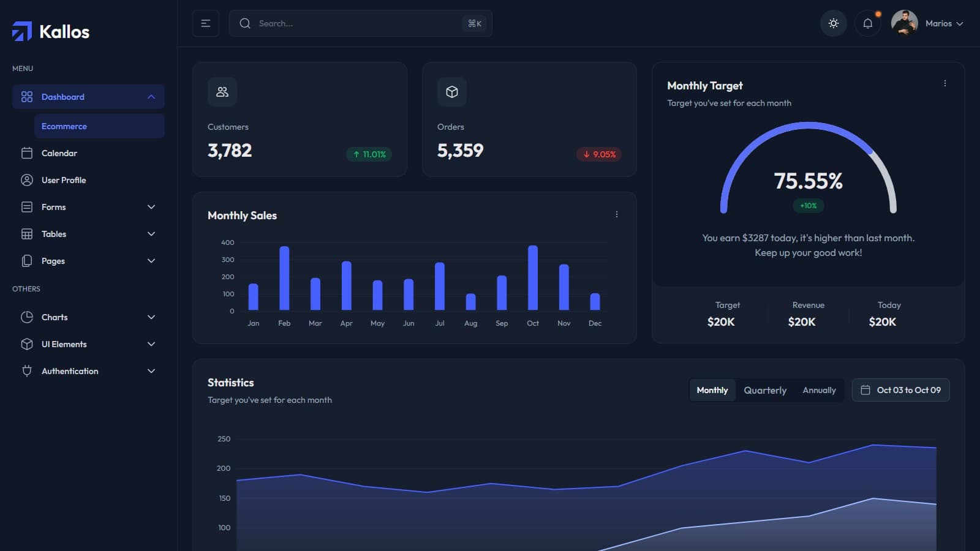
Task: Open the Calendar menu item
Action: point(88,153)
